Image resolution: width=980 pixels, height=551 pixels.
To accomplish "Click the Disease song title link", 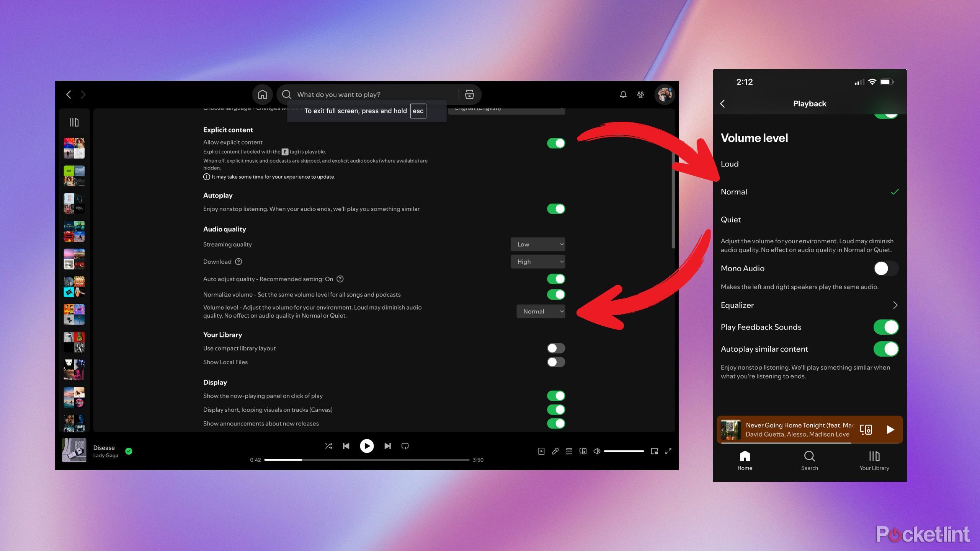I will (x=104, y=448).
